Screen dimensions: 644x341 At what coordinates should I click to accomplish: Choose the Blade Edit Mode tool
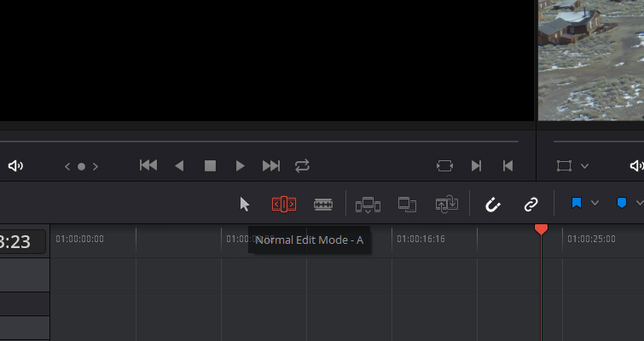click(x=323, y=204)
